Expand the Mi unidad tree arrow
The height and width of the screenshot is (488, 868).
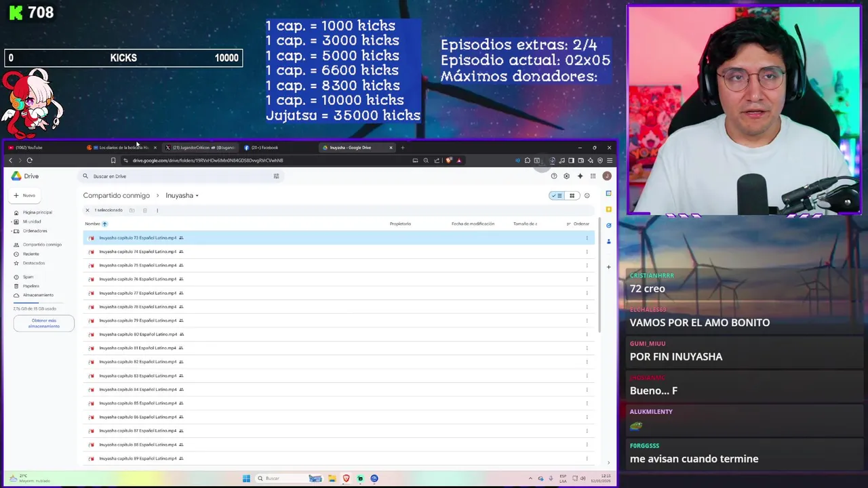[12, 222]
